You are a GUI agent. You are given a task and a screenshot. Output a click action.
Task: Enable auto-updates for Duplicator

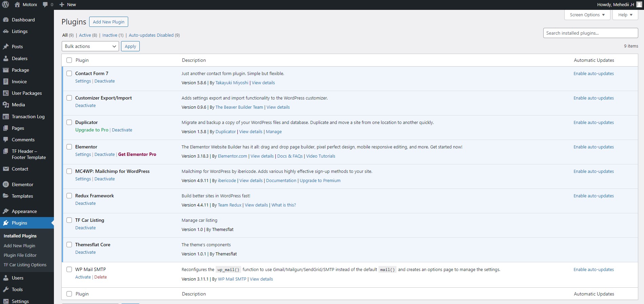[593, 122]
